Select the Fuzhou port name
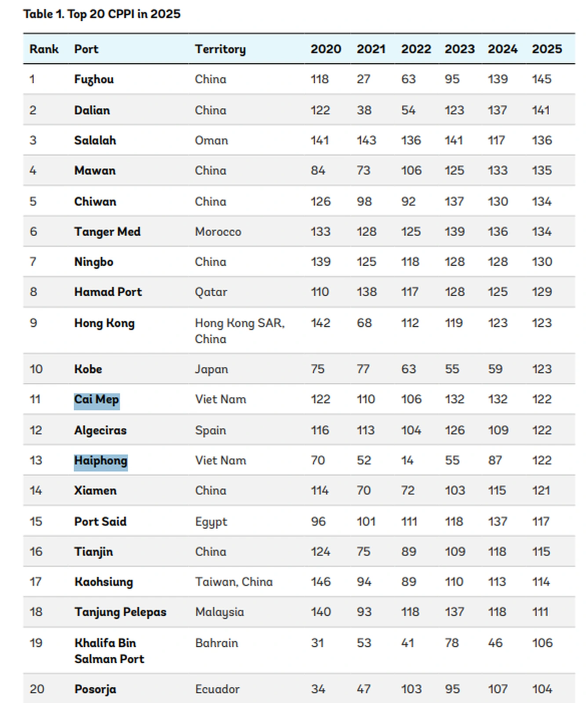The image size is (588, 712). (94, 79)
